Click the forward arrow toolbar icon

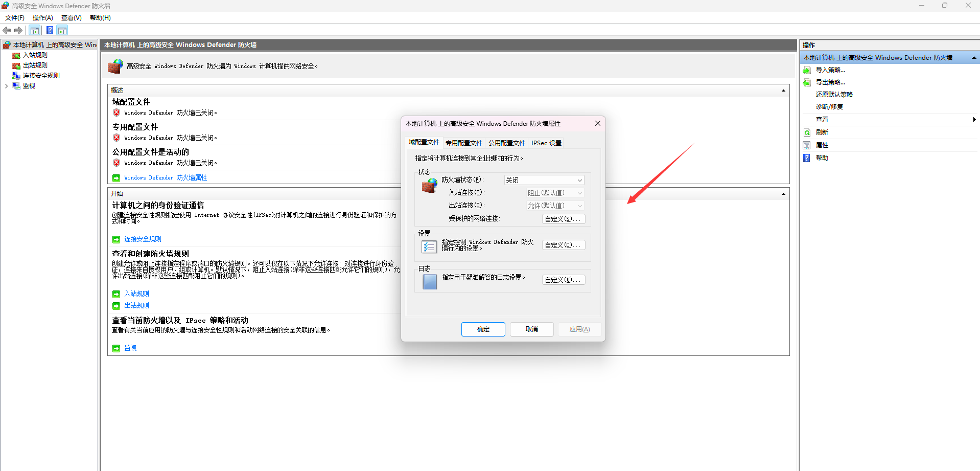[x=18, y=31]
